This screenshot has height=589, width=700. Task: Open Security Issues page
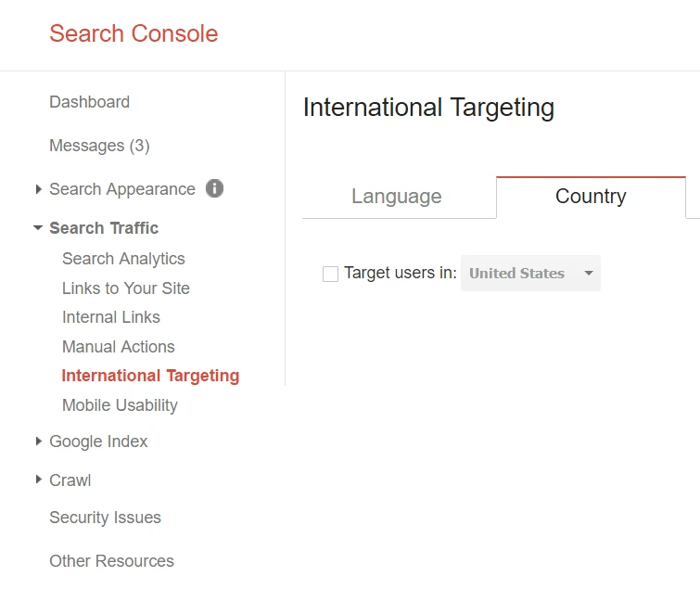coord(105,517)
